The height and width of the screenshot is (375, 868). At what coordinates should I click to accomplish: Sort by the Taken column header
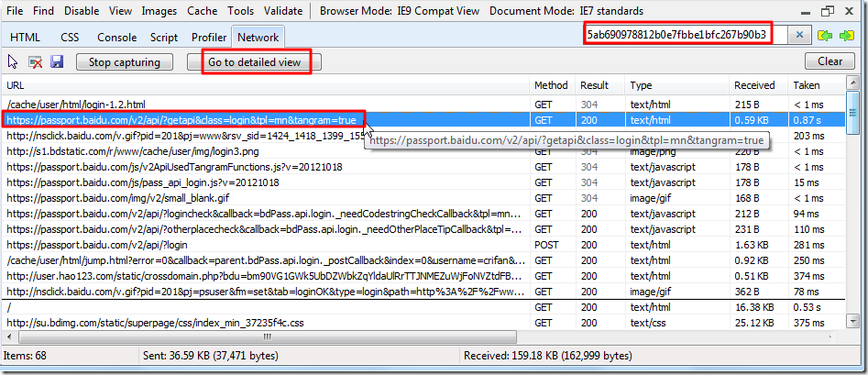[817, 85]
